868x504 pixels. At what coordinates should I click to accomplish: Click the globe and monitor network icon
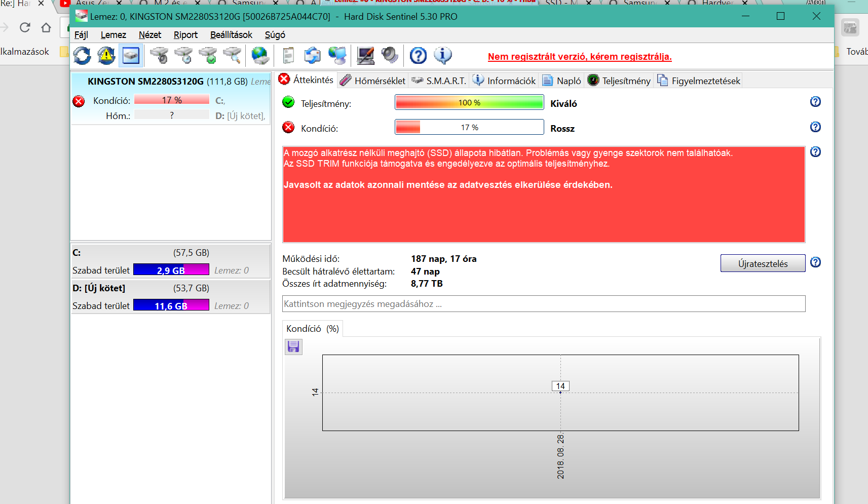337,56
